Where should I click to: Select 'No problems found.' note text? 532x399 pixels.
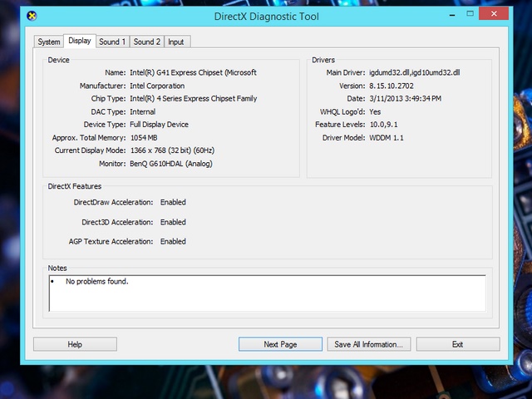tap(97, 281)
